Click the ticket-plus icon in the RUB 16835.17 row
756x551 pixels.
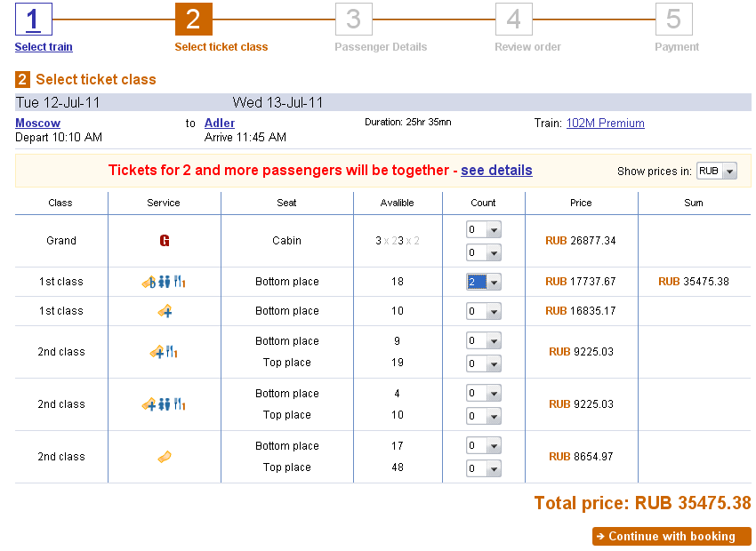click(x=164, y=311)
